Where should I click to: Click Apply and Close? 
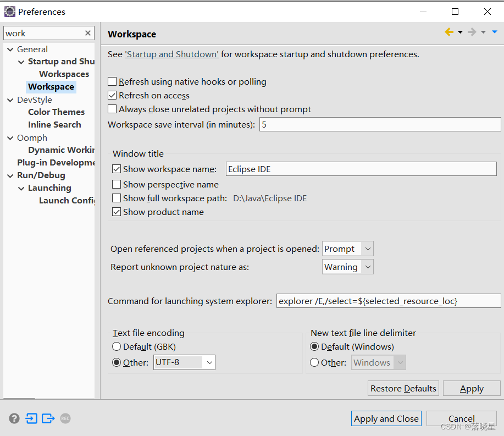pyautogui.click(x=386, y=418)
